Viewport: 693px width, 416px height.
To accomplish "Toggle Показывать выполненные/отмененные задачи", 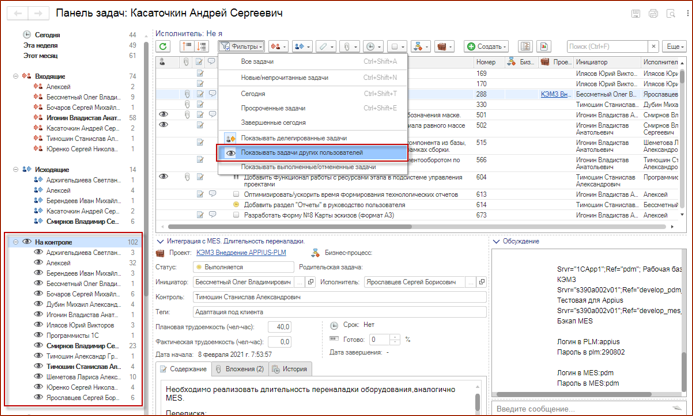I will (x=312, y=167).
